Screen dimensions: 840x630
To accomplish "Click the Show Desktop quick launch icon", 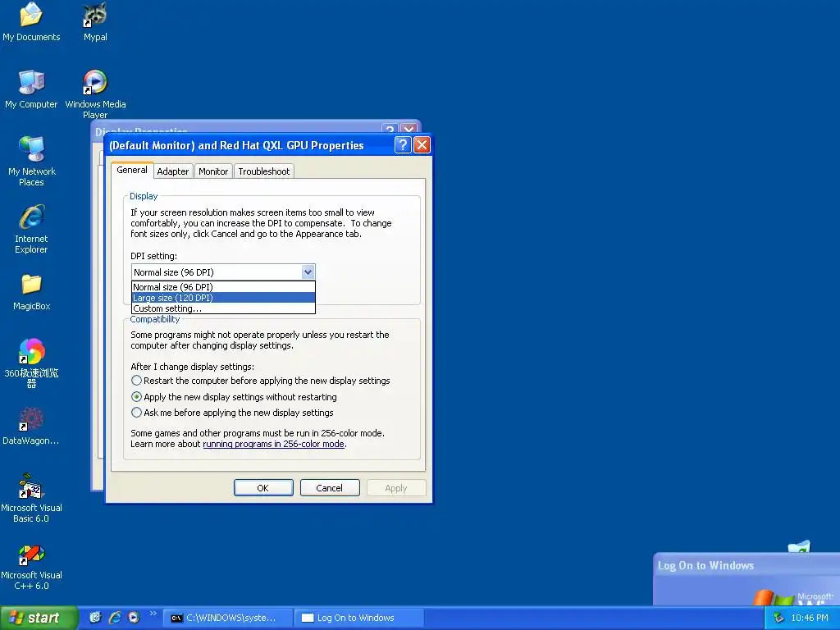I will (95, 618).
